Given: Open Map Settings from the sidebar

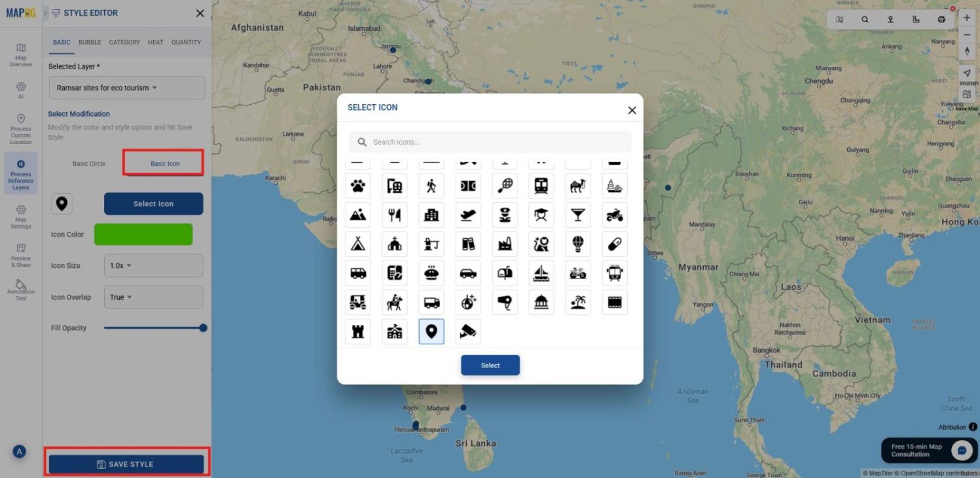Looking at the screenshot, I should tap(20, 217).
